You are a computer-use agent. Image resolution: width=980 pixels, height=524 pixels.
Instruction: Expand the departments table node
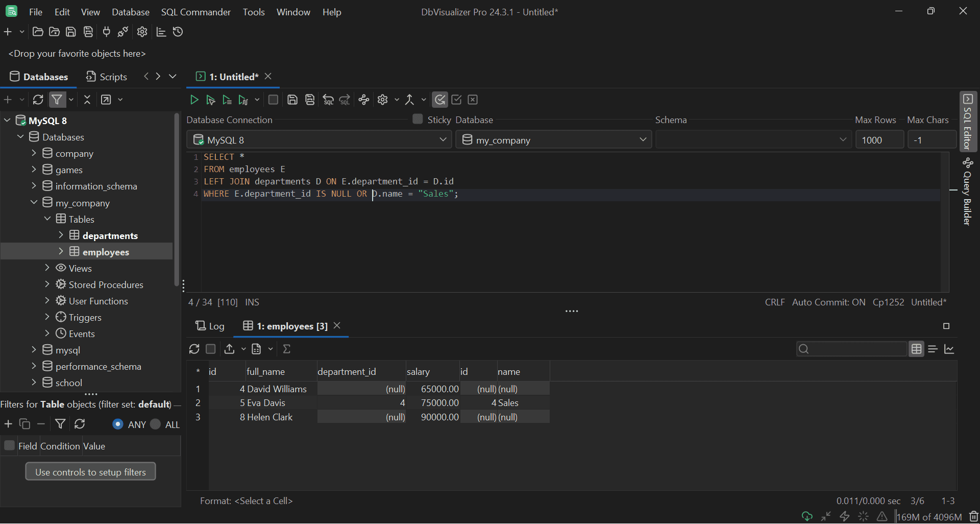[62, 235]
